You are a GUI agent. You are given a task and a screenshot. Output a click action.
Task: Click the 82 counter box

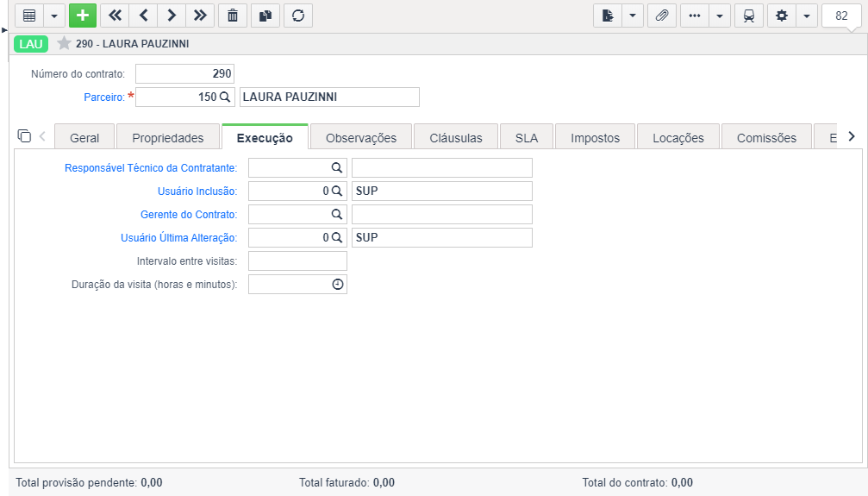coord(841,16)
